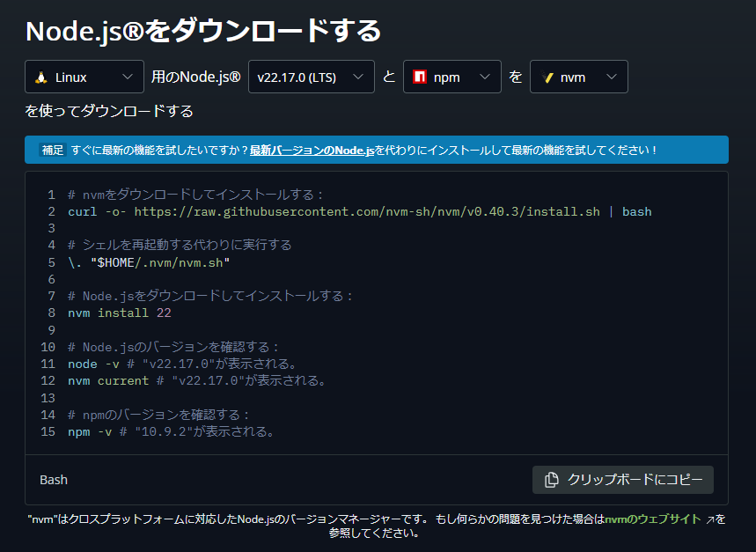Viewport: 756px width, 552px height.
Task: Open the version manager dropdown showing nvm
Action: coord(578,77)
